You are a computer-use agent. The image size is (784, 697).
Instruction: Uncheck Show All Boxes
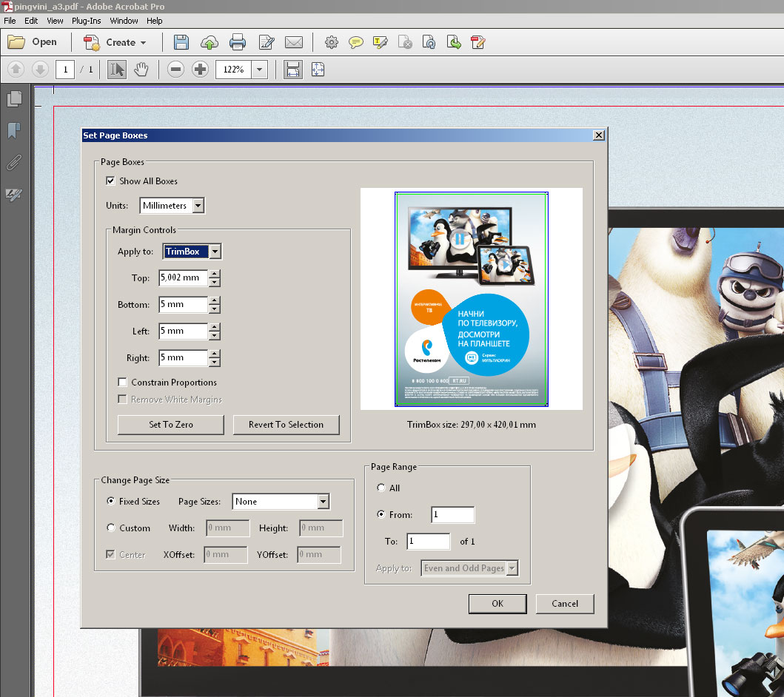tap(110, 181)
